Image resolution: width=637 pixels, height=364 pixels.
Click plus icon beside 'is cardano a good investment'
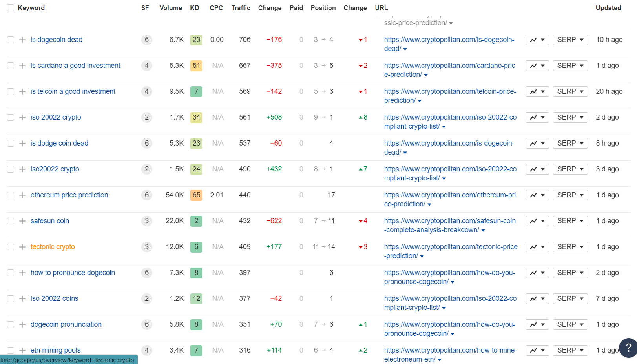coord(22,66)
